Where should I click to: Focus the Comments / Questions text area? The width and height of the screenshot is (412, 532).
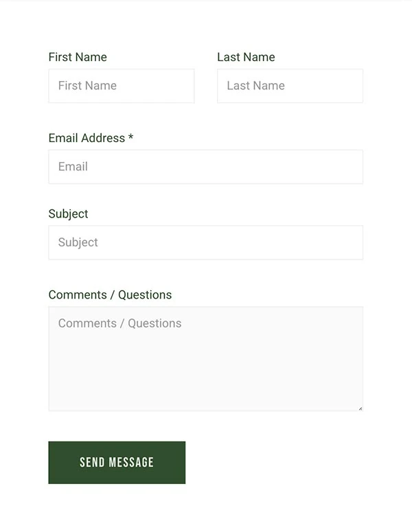(x=206, y=359)
